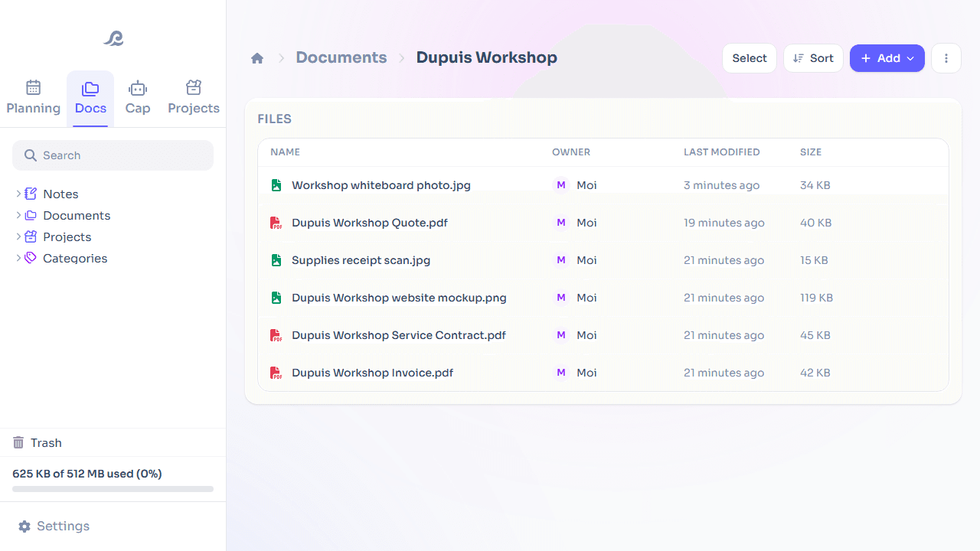Click the Trash bin icon
The image size is (980, 551).
coord(18,442)
